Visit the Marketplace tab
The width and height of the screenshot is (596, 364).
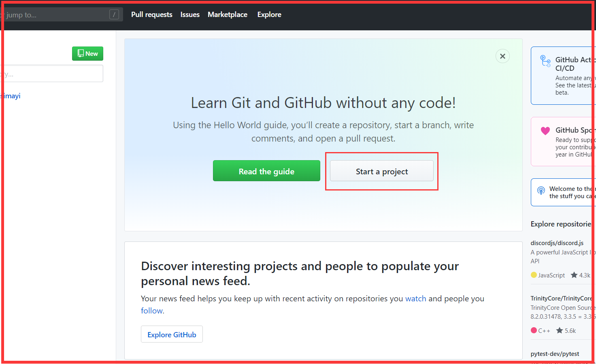point(228,15)
